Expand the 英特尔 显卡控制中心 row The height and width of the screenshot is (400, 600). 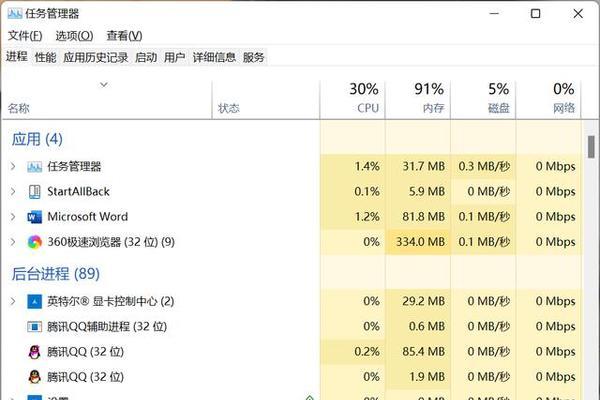click(x=13, y=301)
